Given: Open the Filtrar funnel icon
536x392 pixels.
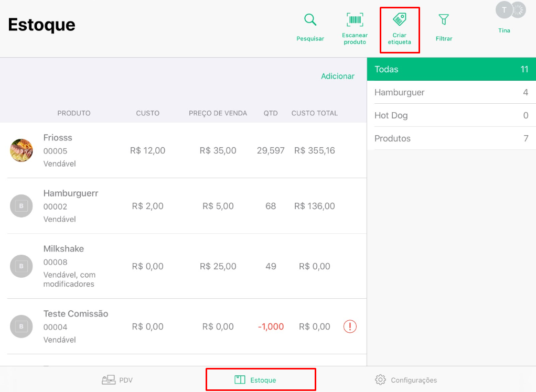Looking at the screenshot, I should tap(444, 19).
